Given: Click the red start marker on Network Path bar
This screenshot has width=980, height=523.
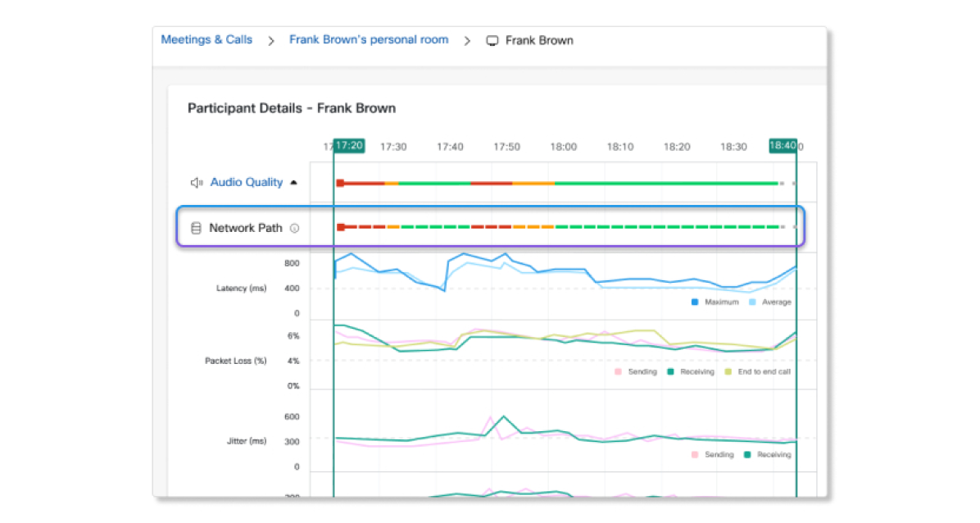Looking at the screenshot, I should click(340, 227).
